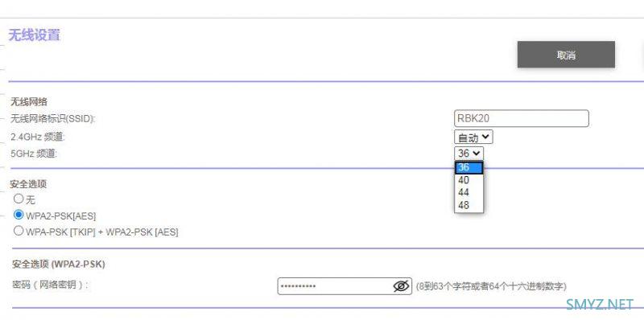Choose channel 44 in the dropdown list
The height and width of the screenshot is (320, 644).
click(x=469, y=192)
